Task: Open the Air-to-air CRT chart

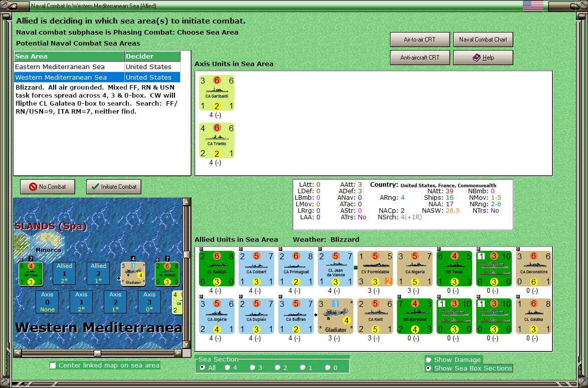Action: (x=420, y=40)
